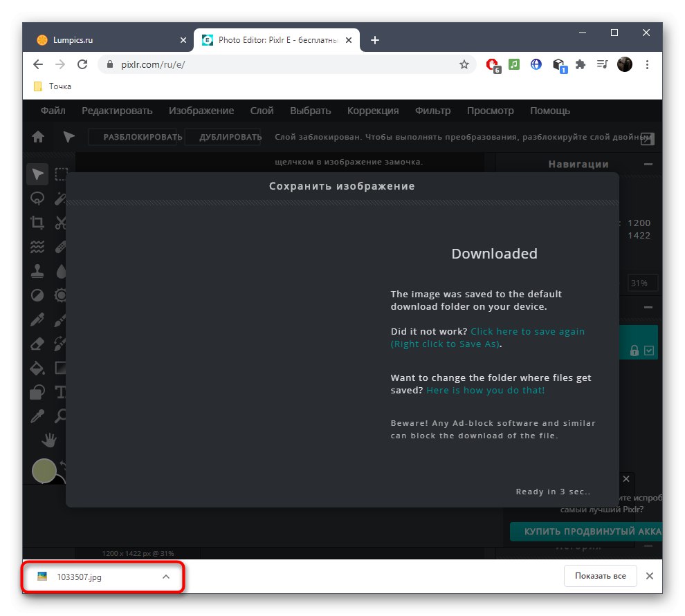
Task: Select the Lasso tool
Action: tap(37, 198)
